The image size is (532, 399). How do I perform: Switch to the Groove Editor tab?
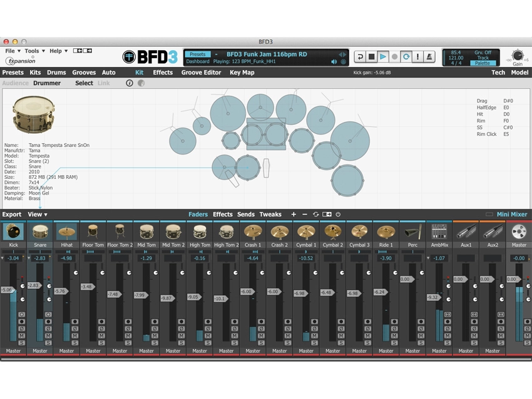tap(201, 72)
